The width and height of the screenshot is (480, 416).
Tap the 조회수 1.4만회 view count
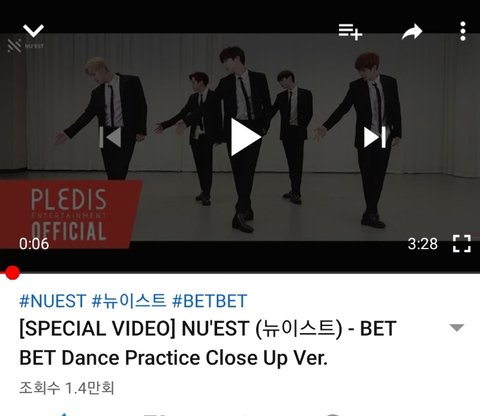67,388
